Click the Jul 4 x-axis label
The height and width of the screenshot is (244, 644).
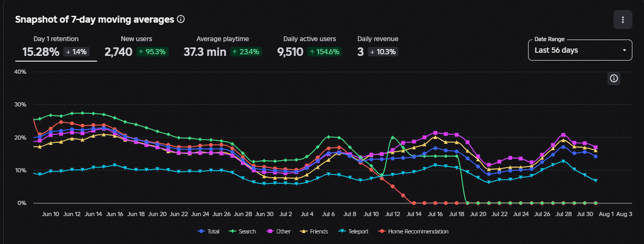coord(307,214)
